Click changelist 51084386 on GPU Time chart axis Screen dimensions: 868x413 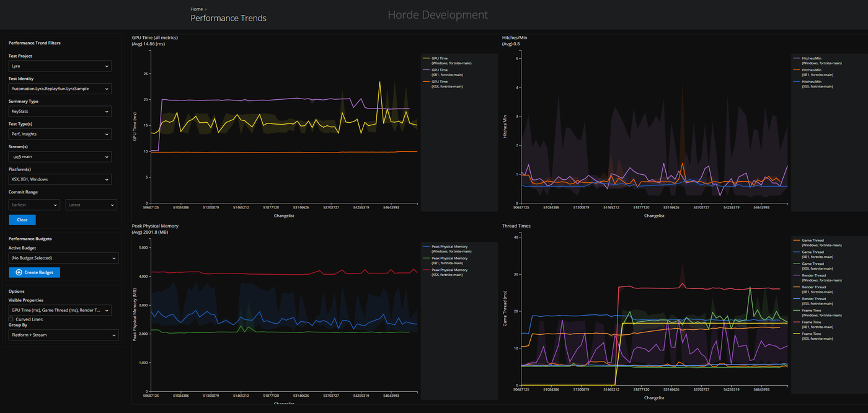(180, 208)
